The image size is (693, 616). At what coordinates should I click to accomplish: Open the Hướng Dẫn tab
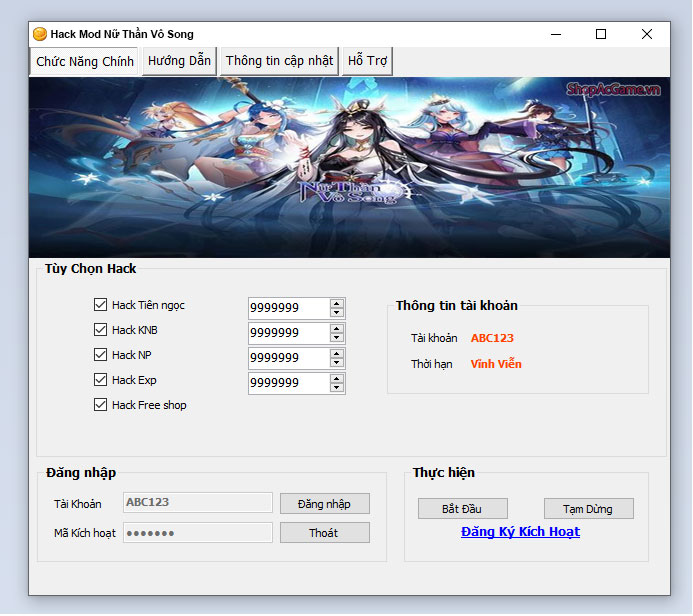[x=179, y=61]
